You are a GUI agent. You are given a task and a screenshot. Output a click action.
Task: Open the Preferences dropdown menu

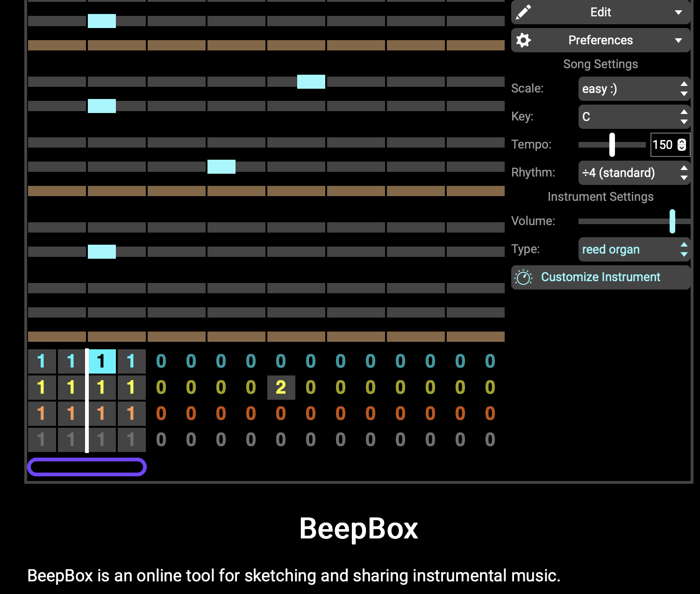coord(601,40)
